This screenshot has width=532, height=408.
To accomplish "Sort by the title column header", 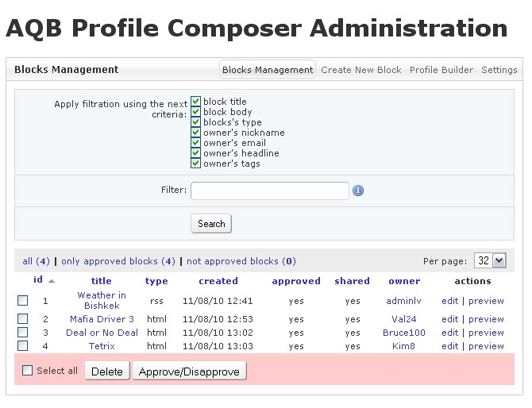I will coord(102,281).
